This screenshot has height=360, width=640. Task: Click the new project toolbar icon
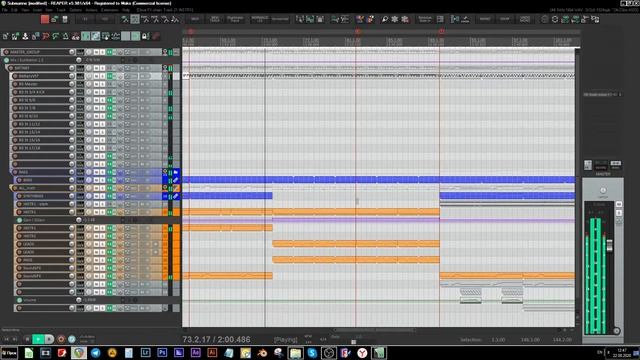[5, 36]
